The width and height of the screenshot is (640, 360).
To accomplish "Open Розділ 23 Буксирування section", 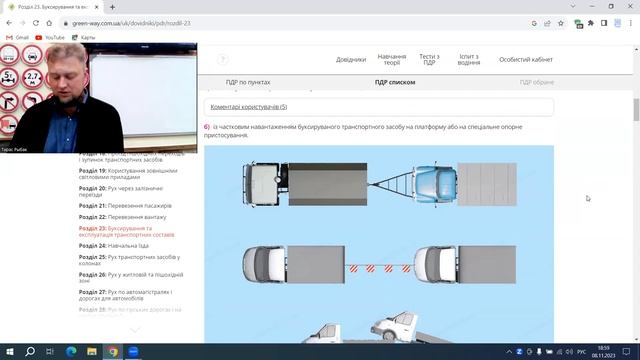I will 127,231.
